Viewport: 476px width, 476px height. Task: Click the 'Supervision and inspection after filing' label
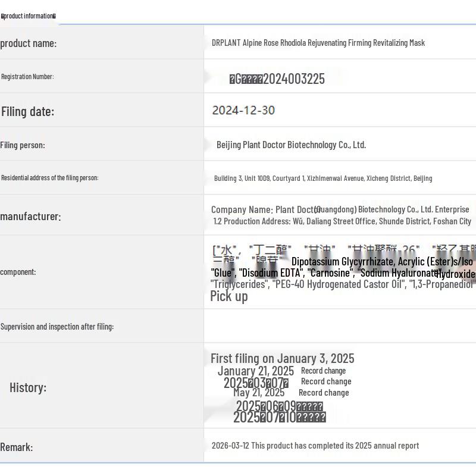(57, 327)
